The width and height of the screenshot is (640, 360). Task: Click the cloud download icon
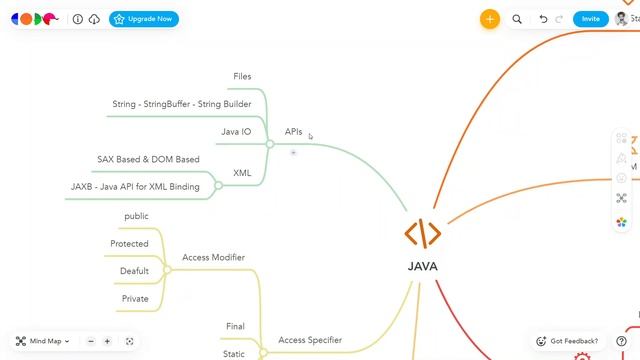point(94,19)
